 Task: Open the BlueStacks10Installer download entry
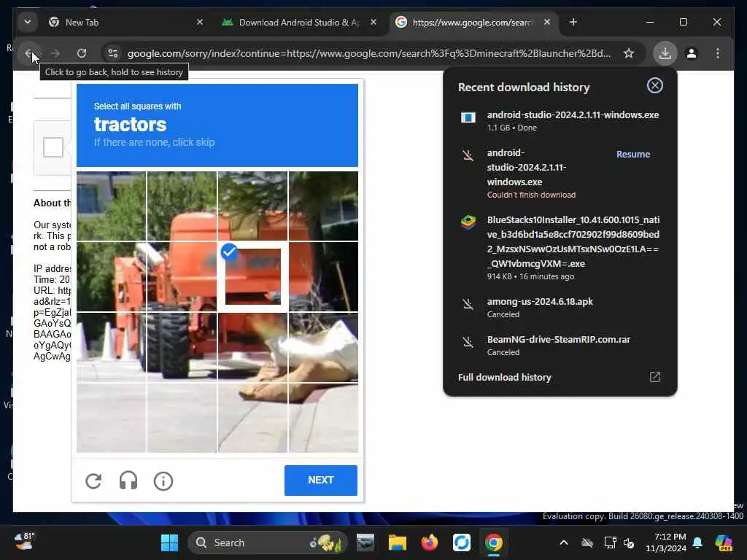pyautogui.click(x=560, y=248)
